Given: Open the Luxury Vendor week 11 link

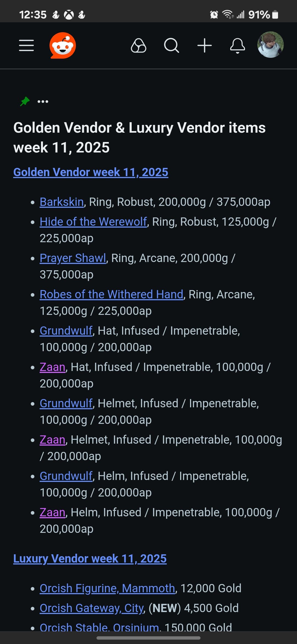Looking at the screenshot, I should tap(90, 559).
